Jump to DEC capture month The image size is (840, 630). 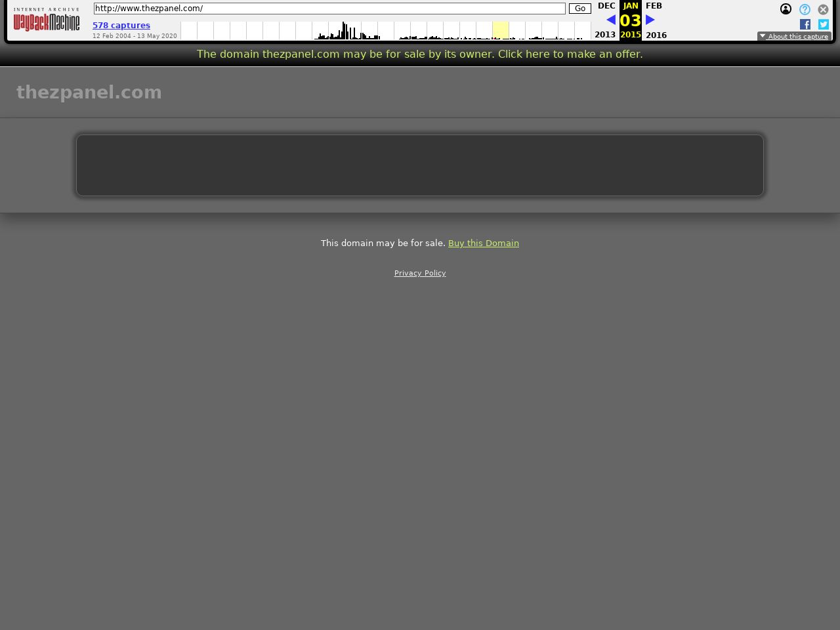pos(606,6)
